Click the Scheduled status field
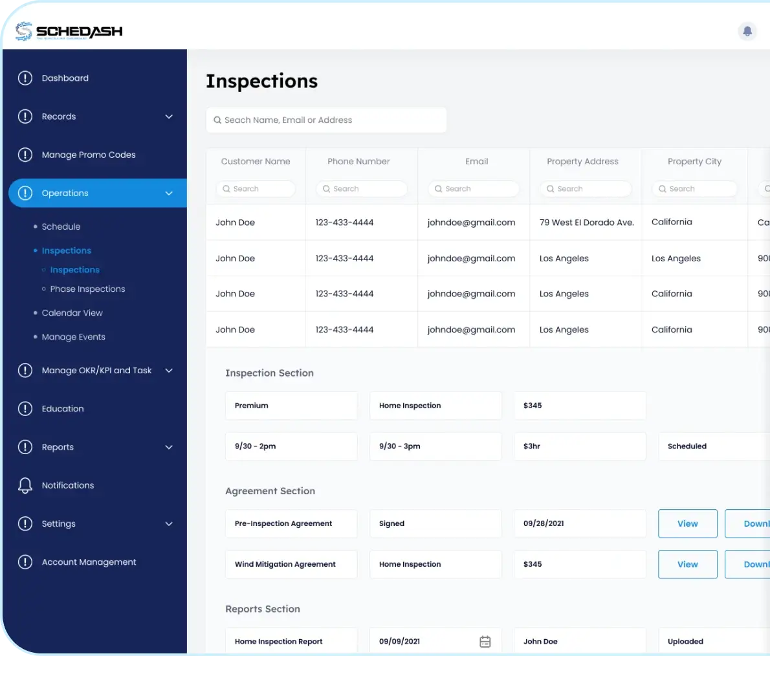This screenshot has width=770, height=700. tap(714, 446)
